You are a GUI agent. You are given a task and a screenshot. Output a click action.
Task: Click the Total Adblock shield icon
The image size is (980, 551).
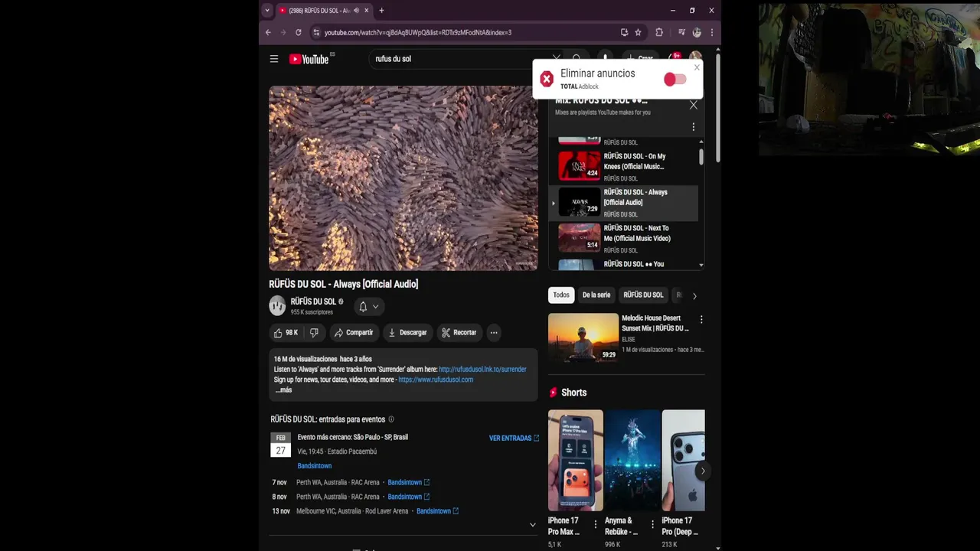(546, 79)
